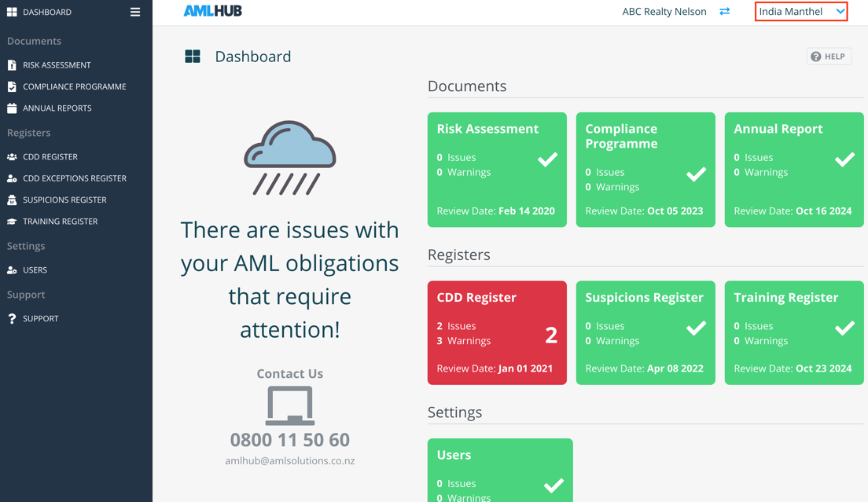Click the Training Register graduation cap icon
This screenshot has height=502, width=868.
(12, 222)
